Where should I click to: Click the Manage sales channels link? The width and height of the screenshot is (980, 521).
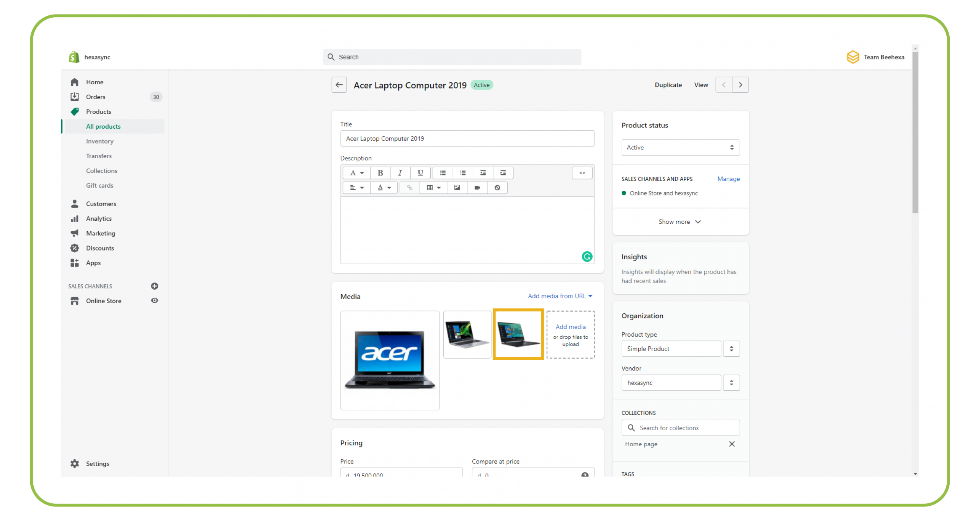click(727, 179)
